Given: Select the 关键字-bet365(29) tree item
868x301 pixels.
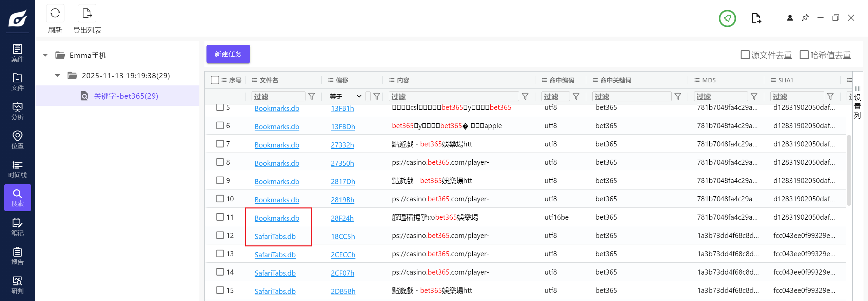Looking at the screenshot, I should pos(126,96).
